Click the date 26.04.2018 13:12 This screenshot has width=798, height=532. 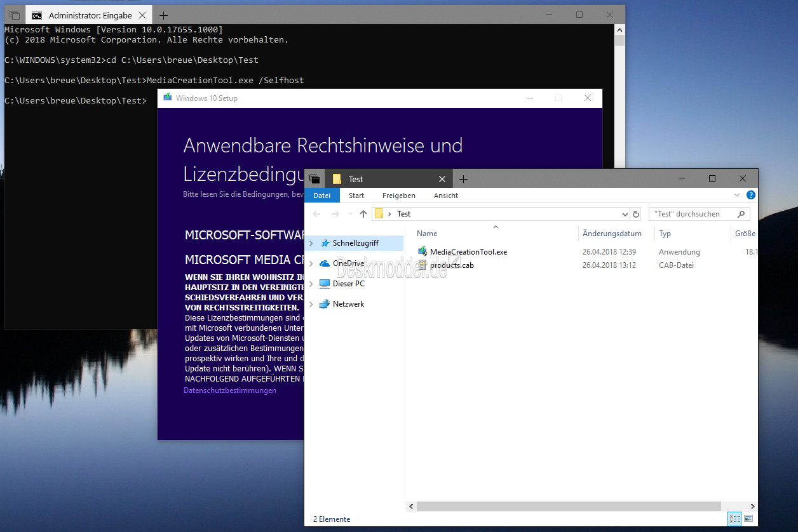coord(609,265)
